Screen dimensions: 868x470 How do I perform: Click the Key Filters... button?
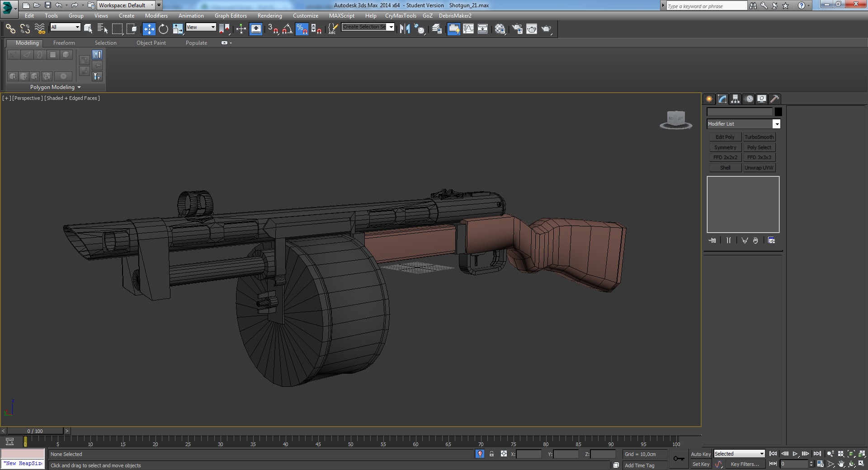click(745, 464)
